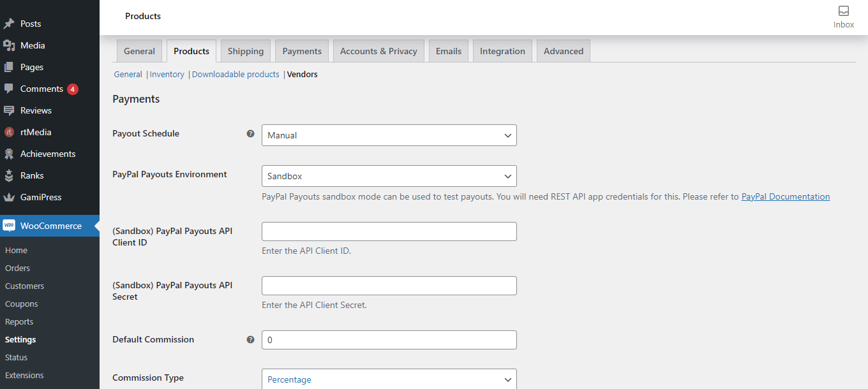Viewport: 868px width, 389px height.
Task: Click the GamiPress crown icon
Action: (9, 197)
